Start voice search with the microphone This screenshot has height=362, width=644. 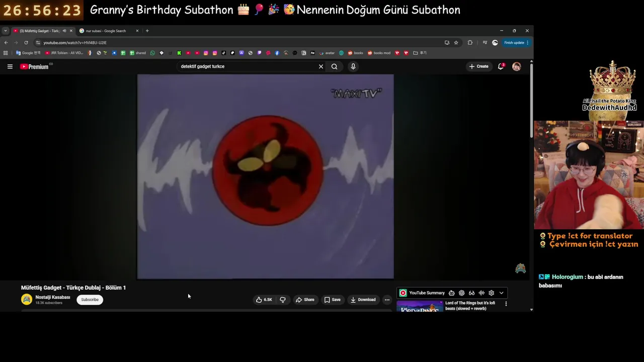(x=353, y=66)
